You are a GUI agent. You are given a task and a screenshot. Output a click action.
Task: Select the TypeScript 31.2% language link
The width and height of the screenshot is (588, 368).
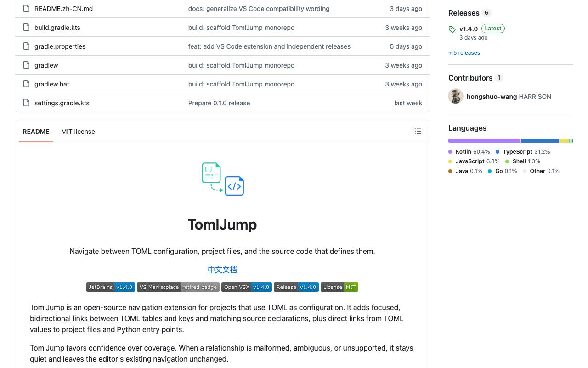click(x=523, y=152)
